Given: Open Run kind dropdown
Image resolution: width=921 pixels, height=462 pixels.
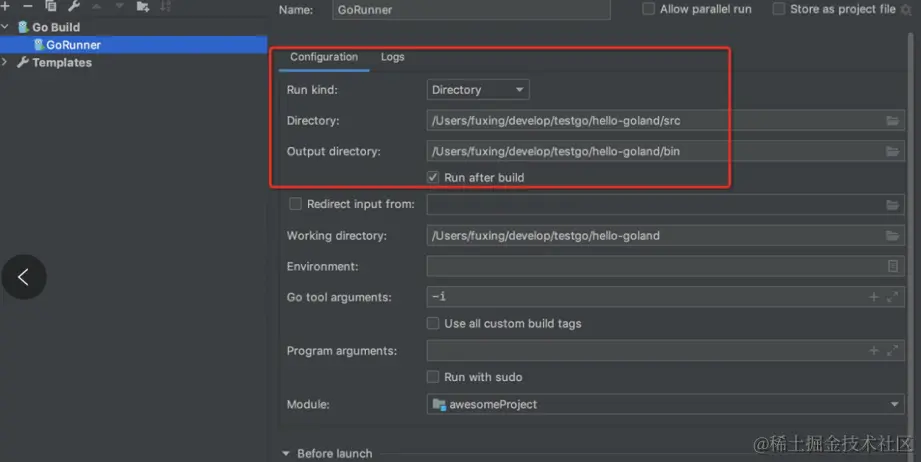Looking at the screenshot, I should pyautogui.click(x=478, y=90).
